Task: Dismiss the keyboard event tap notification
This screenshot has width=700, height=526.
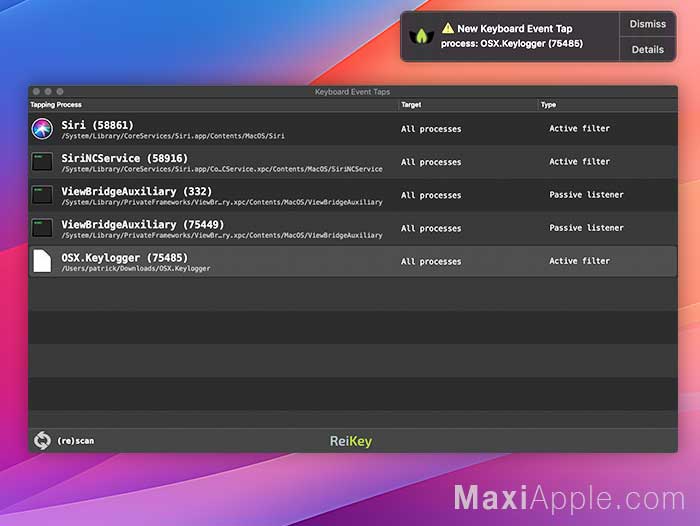Action: click(x=647, y=24)
